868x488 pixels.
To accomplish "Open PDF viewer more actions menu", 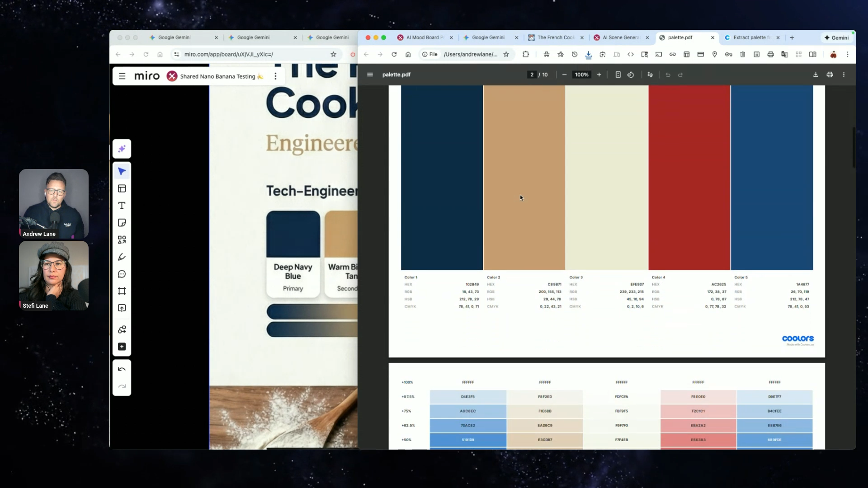I will 844,75.
